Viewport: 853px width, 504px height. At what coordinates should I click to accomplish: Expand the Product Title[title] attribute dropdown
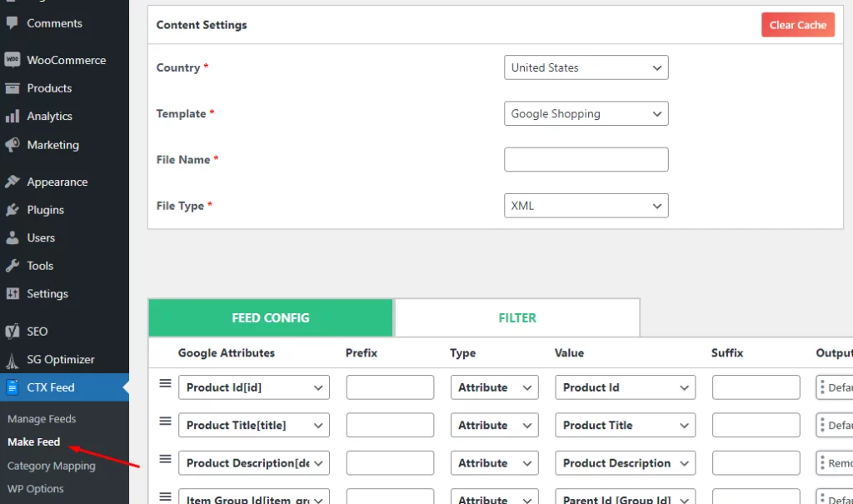click(254, 425)
